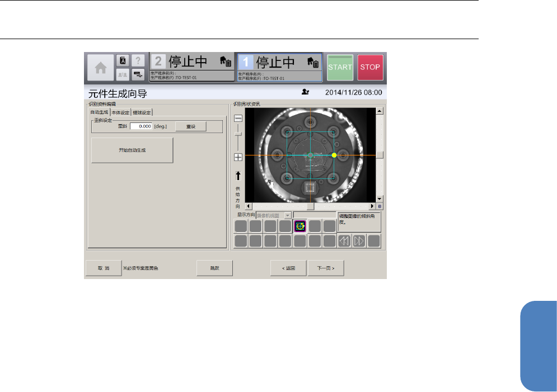Open the help question mark icon

coord(138,61)
